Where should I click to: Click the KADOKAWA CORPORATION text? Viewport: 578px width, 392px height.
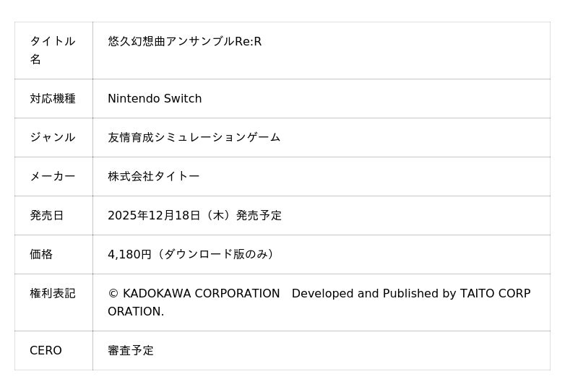click(201, 294)
